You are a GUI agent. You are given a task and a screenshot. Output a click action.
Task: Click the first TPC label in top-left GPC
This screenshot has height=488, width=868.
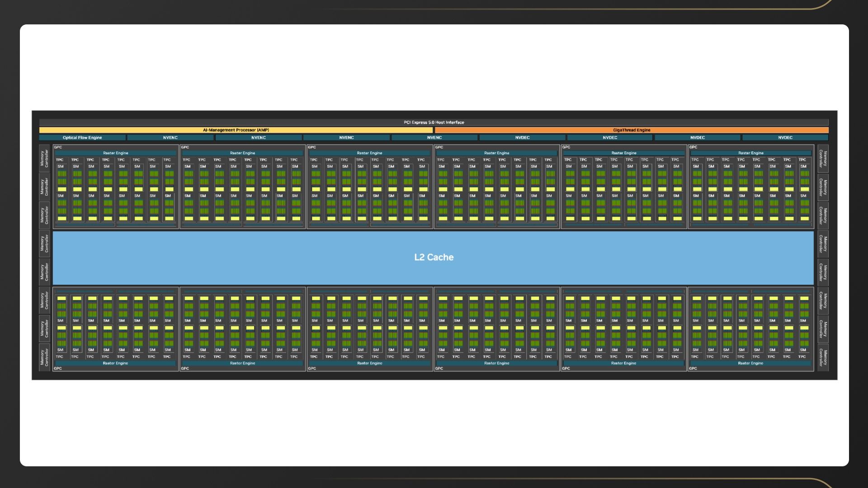point(60,160)
